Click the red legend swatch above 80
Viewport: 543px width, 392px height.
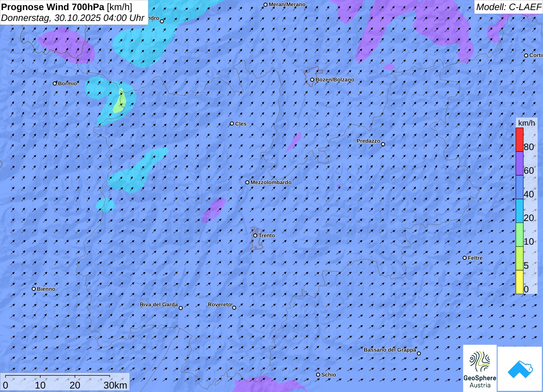pyautogui.click(x=519, y=140)
